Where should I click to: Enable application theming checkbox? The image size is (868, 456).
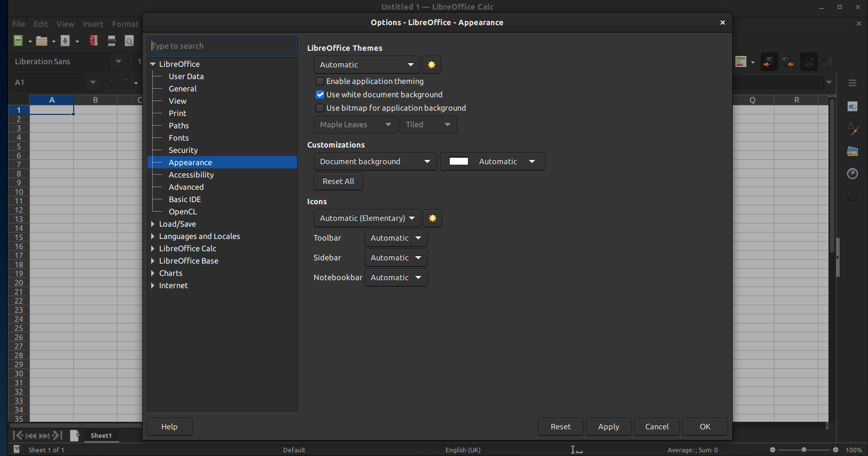click(320, 81)
